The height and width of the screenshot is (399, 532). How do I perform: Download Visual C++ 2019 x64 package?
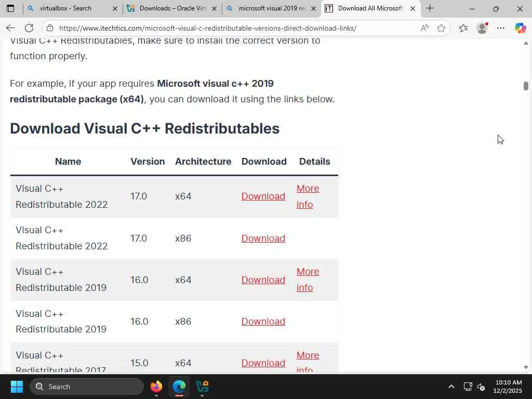coord(263,280)
